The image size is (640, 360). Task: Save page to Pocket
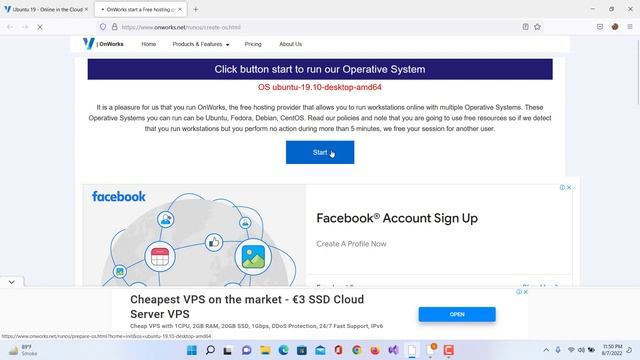600,27
